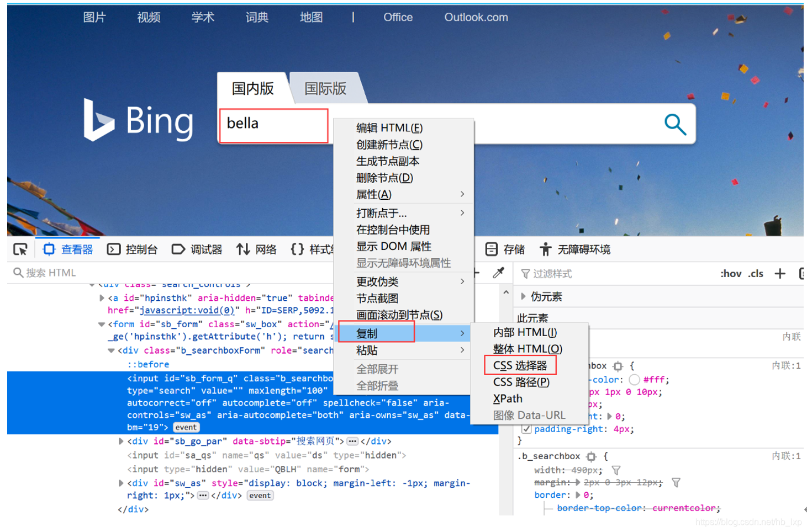Expand the margin property triangle
This screenshot has height=532, width=807.
(578, 482)
